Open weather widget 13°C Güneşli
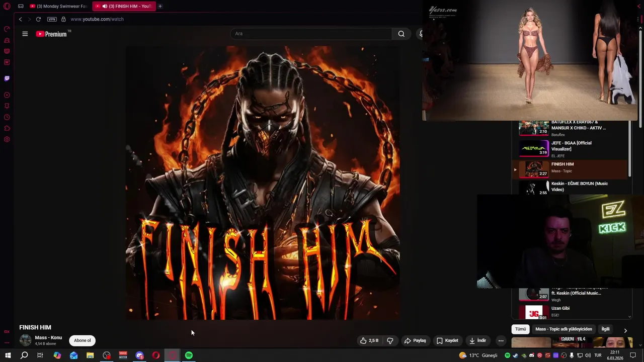Viewport: 644px width, 362px height. pos(478,355)
